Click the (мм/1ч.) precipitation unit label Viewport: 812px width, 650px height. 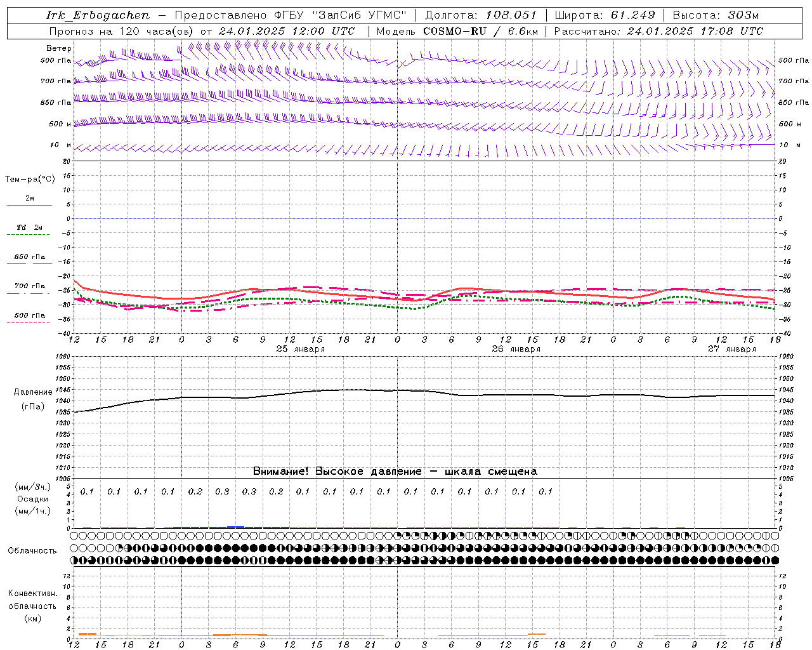click(33, 510)
